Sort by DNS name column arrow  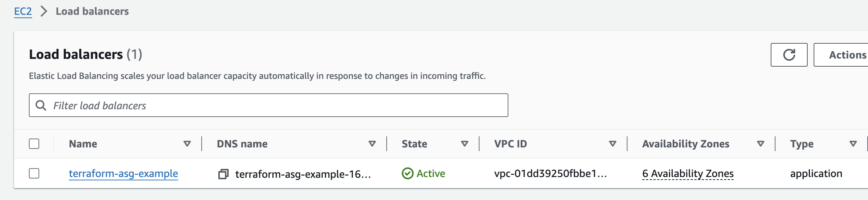(372, 144)
